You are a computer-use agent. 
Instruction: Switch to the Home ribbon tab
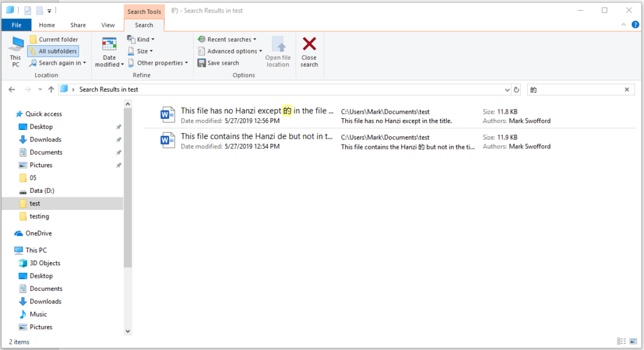click(x=47, y=25)
